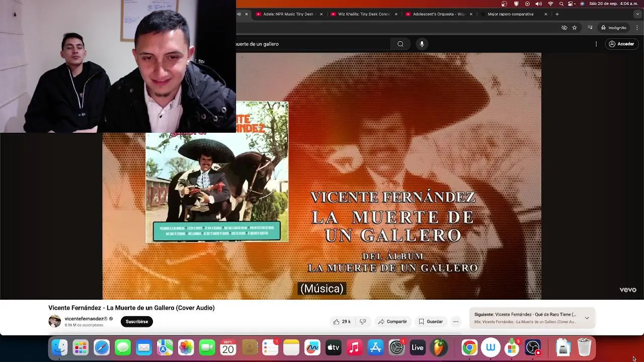
Task: Start voice search with the microphone icon
Action: tap(422, 44)
